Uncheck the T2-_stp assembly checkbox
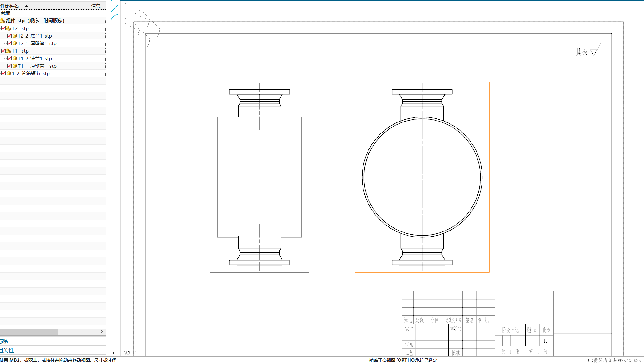Image resolution: width=644 pixels, height=364 pixels. tap(3, 28)
